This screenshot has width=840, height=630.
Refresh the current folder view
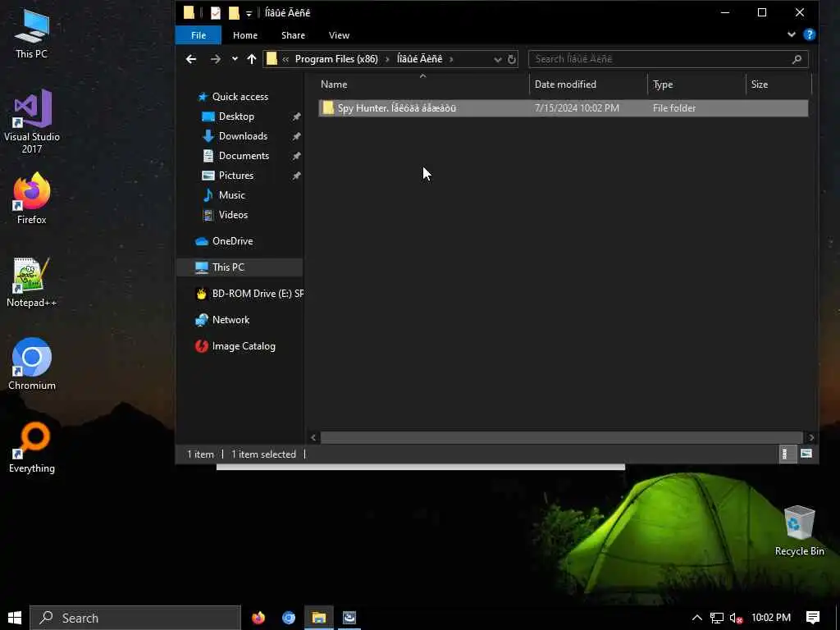(512, 59)
